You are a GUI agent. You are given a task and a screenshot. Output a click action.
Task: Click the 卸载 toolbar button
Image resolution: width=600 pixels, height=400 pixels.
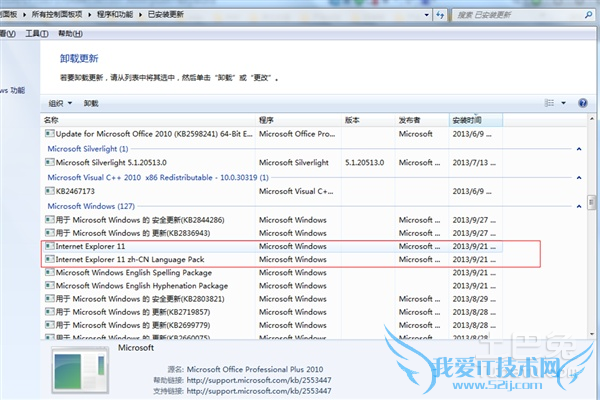pyautogui.click(x=91, y=103)
